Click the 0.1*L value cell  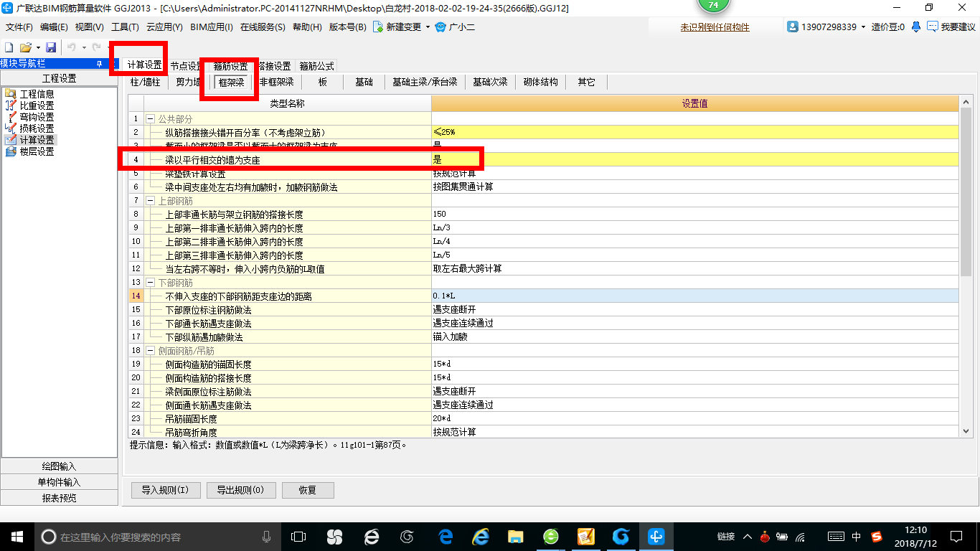point(694,296)
